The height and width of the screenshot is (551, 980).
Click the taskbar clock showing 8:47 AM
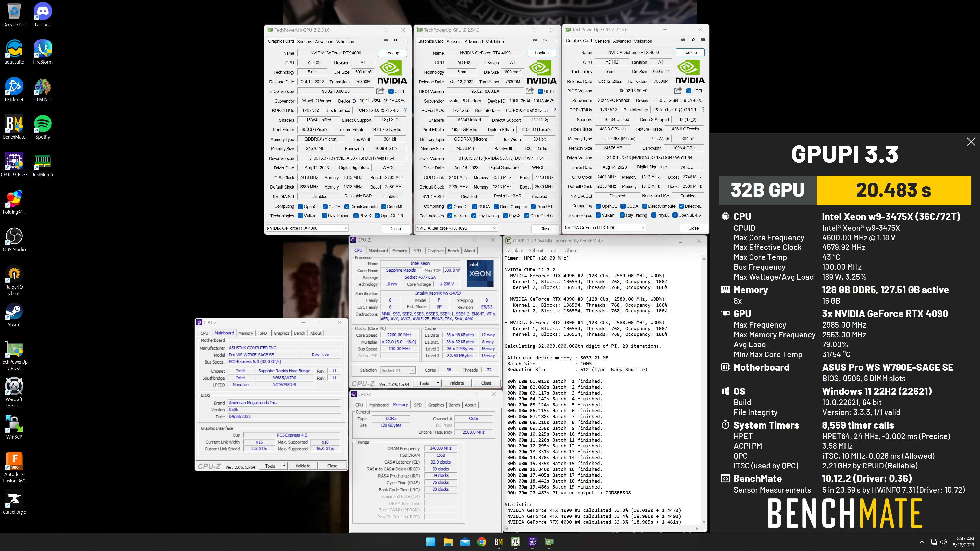coord(963,542)
